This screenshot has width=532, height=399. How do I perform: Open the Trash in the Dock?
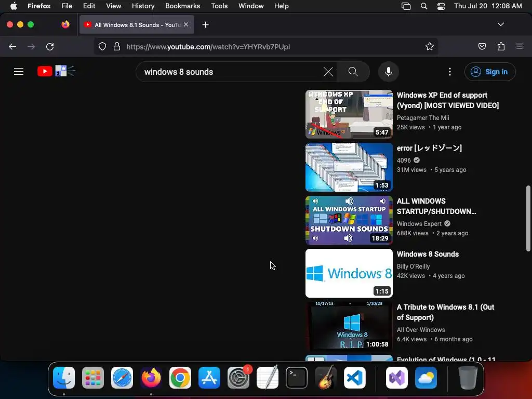pos(468,378)
